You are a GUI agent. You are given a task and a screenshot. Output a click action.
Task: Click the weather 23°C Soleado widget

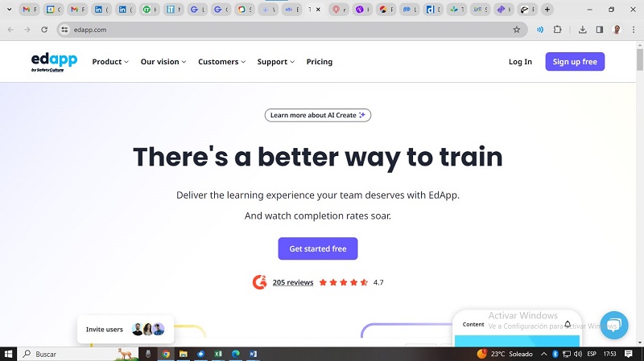tap(505, 354)
